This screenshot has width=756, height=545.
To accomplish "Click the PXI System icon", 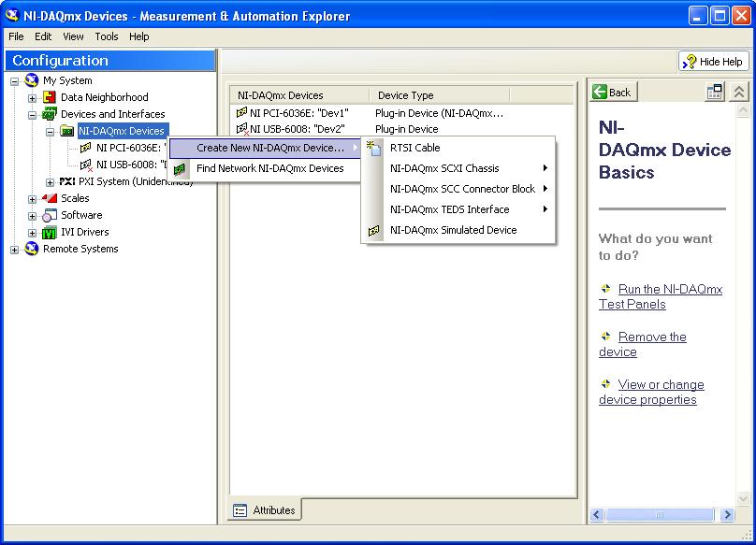I will click(x=67, y=181).
